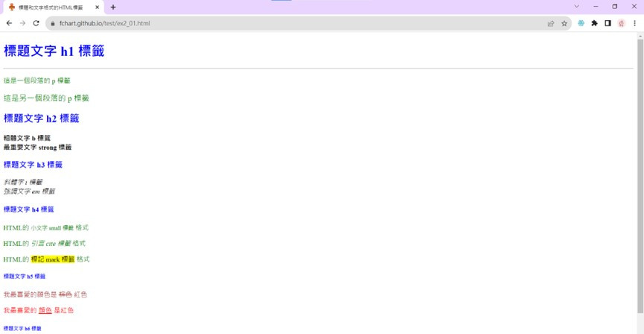Restore down the browser window
Image resolution: width=644 pixels, height=334 pixels.
tap(615, 7)
